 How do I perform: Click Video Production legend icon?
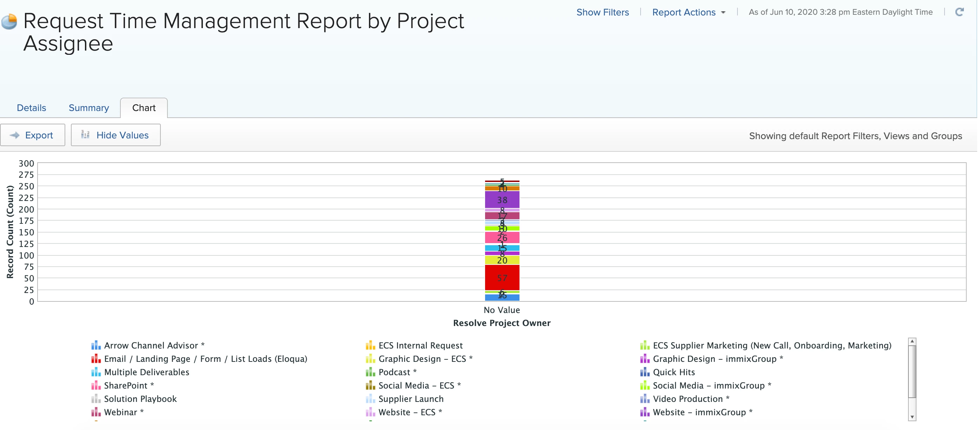coord(644,399)
